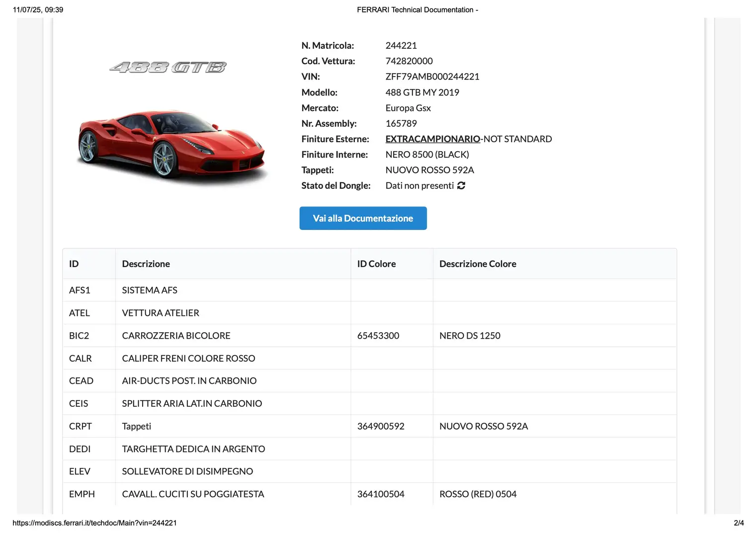Select VIN value ZFF79AMB000244221
This screenshot has width=756, height=537.
pyautogui.click(x=432, y=77)
